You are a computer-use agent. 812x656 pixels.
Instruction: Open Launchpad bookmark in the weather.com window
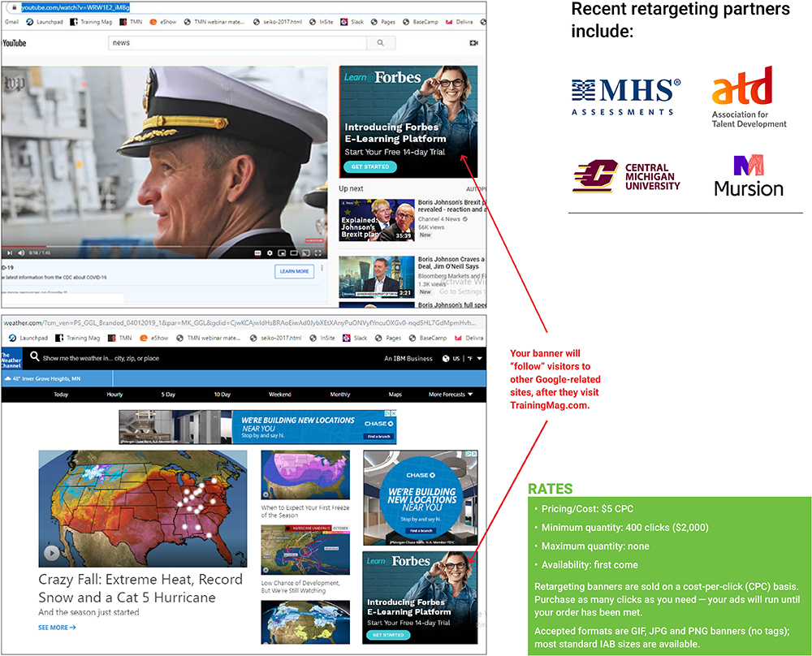click(28, 338)
